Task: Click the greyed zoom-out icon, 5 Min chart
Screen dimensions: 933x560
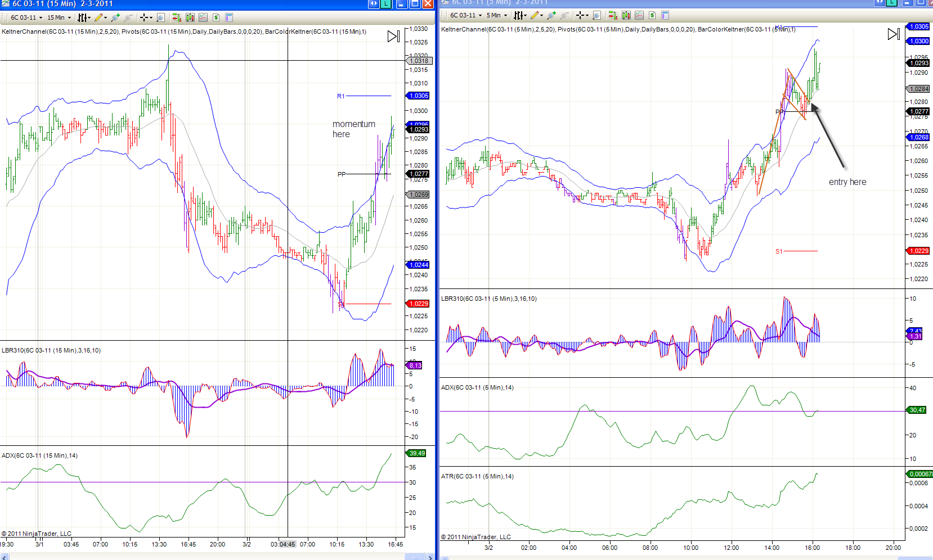Action: 564,15
